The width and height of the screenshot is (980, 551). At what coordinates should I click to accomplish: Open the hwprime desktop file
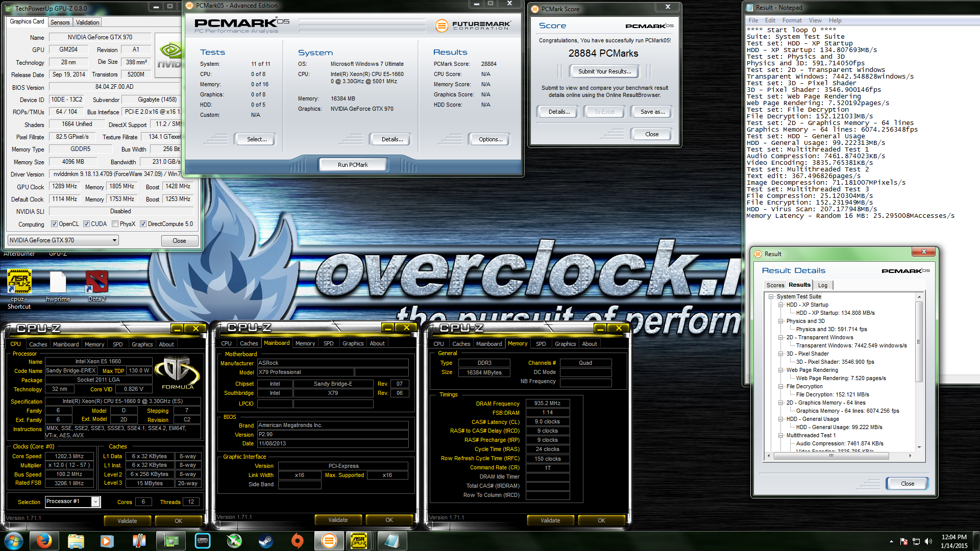pos(58,286)
